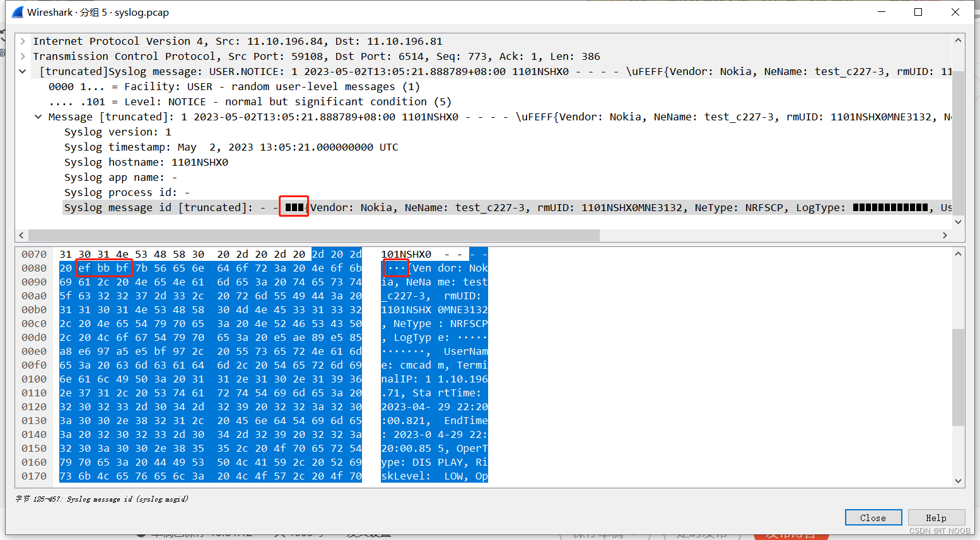
Task: Select the Level: NOTICE bit-field line
Action: coord(189,101)
